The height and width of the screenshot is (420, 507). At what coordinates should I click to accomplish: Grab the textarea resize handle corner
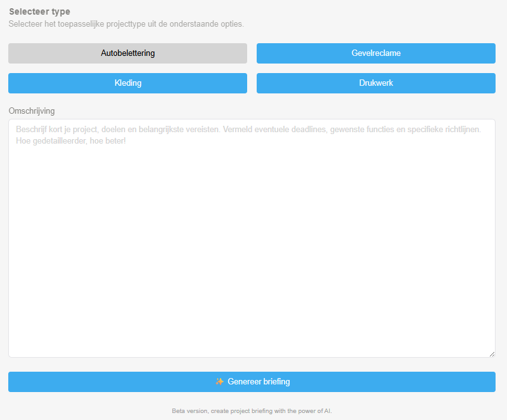(x=492, y=354)
